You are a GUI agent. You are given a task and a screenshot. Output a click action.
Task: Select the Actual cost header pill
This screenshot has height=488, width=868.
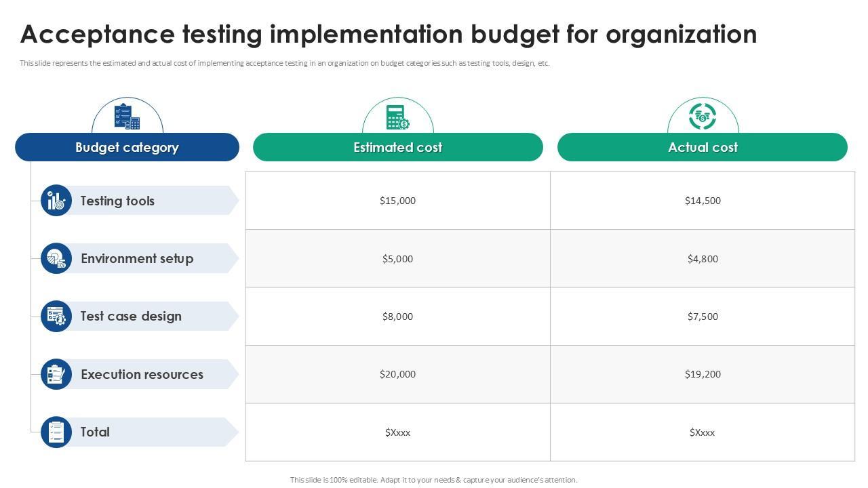(x=703, y=147)
